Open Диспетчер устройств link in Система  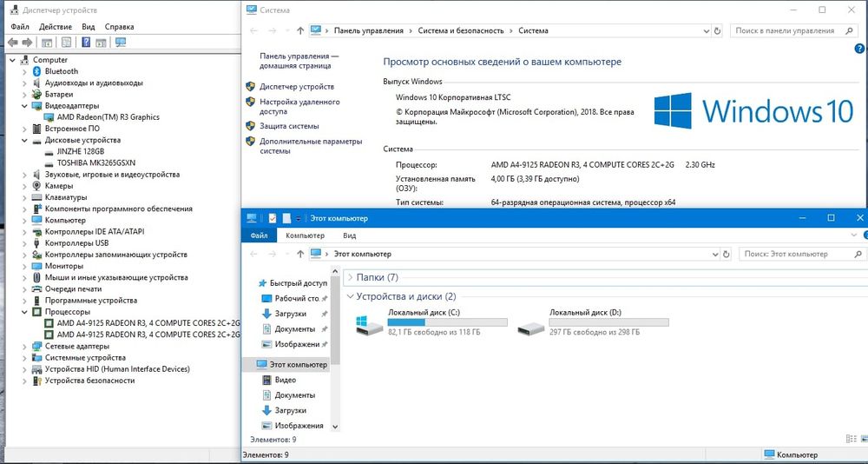[x=297, y=87]
